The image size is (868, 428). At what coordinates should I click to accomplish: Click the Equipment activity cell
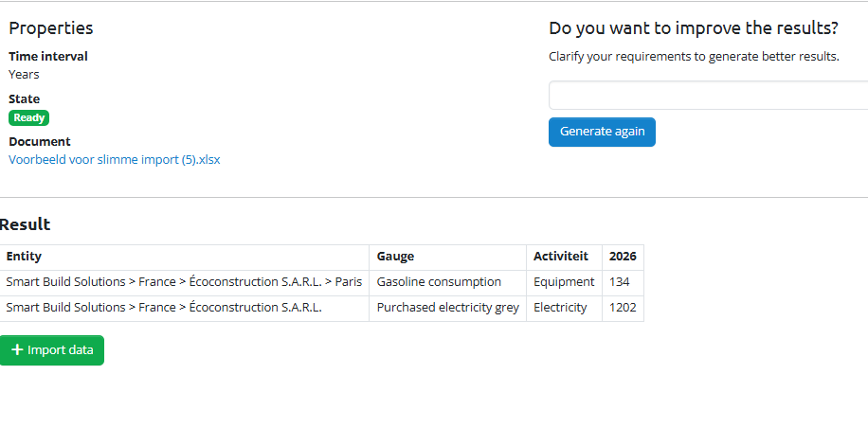coord(564,282)
